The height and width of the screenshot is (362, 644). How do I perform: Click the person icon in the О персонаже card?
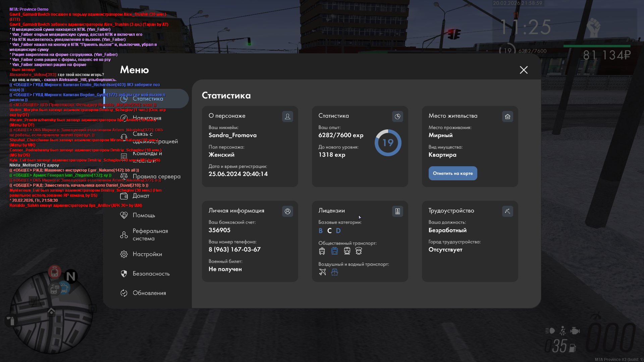tap(287, 116)
